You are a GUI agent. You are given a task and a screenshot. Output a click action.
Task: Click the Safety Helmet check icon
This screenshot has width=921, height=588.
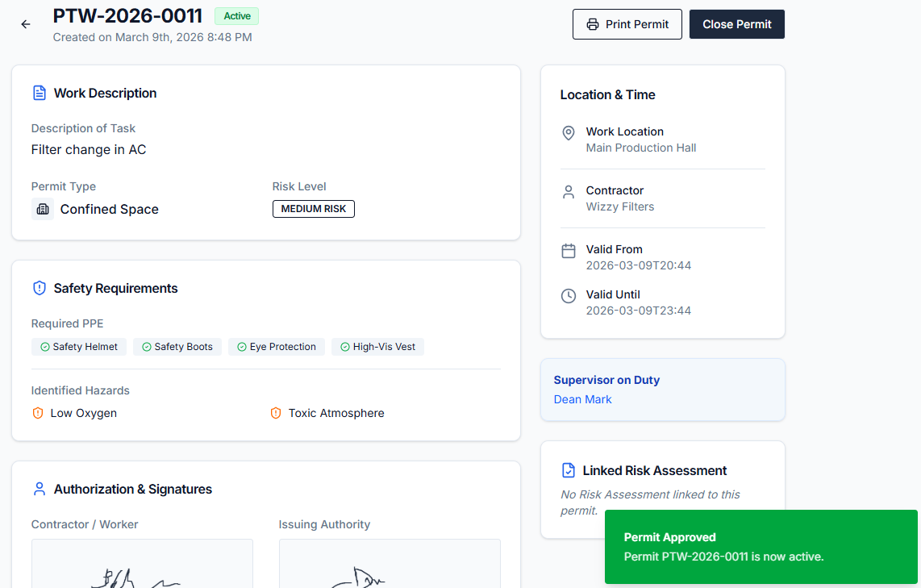44,347
